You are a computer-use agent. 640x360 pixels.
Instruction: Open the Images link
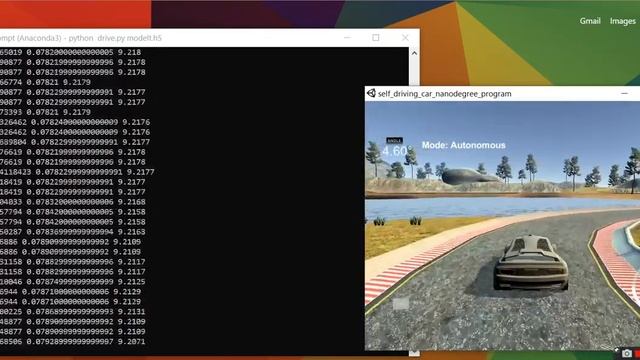(x=622, y=21)
